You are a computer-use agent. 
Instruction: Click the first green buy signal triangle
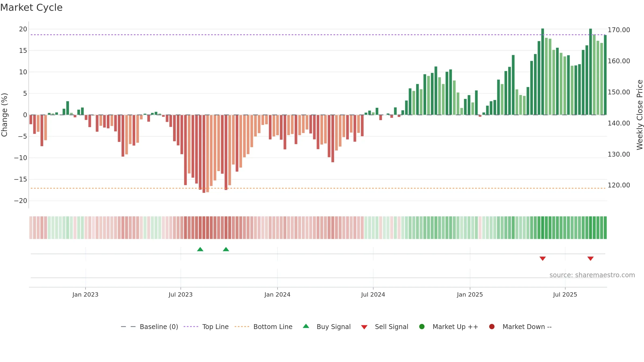click(200, 249)
